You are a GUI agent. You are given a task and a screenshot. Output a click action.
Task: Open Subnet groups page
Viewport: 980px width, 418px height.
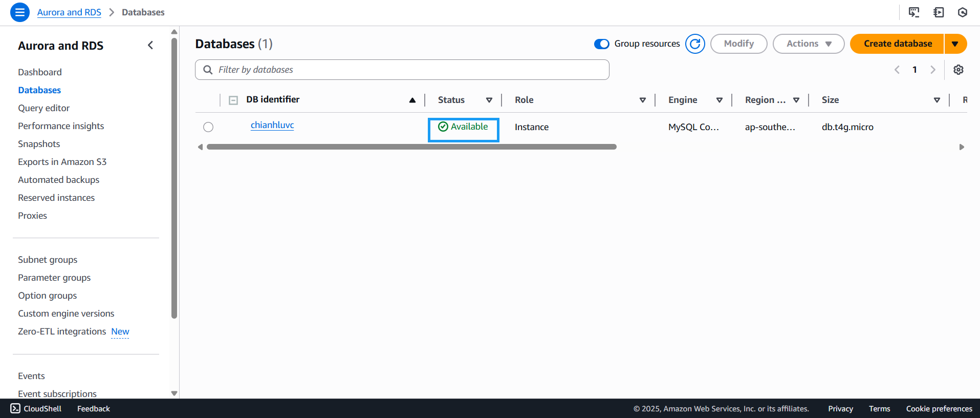pos(48,260)
